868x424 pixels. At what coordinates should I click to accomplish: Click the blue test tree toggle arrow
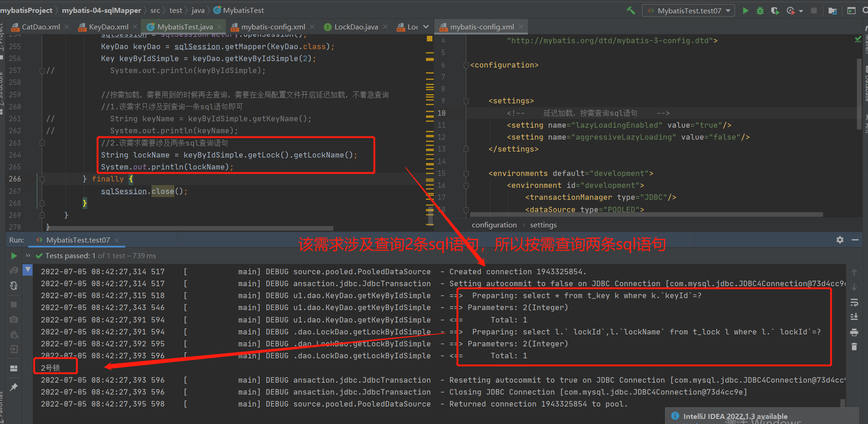pos(28,270)
